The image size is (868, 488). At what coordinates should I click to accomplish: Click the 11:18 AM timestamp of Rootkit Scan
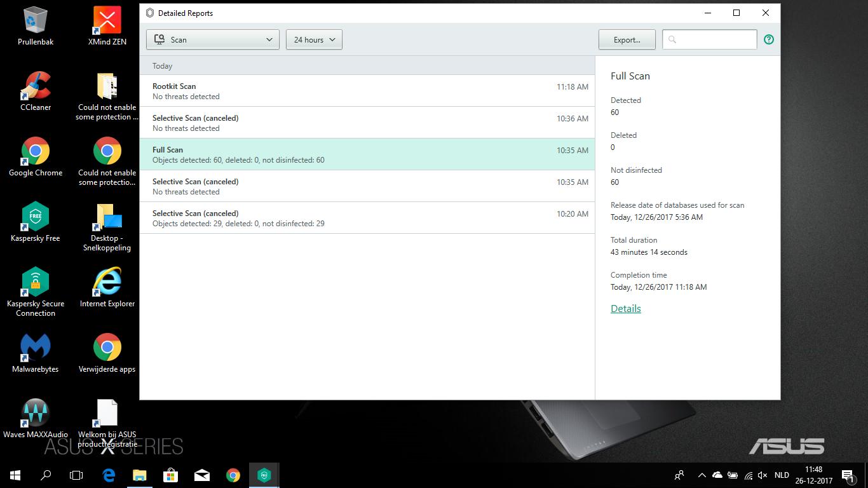pyautogui.click(x=573, y=87)
